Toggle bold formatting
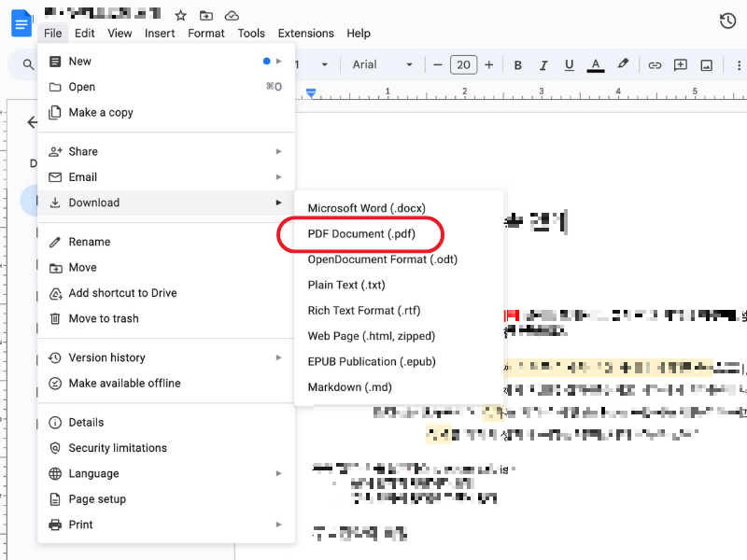747x560 pixels. click(x=518, y=64)
